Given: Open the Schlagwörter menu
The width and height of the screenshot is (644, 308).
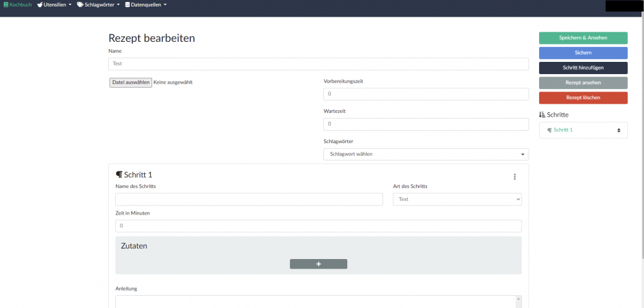Looking at the screenshot, I should (x=99, y=5).
